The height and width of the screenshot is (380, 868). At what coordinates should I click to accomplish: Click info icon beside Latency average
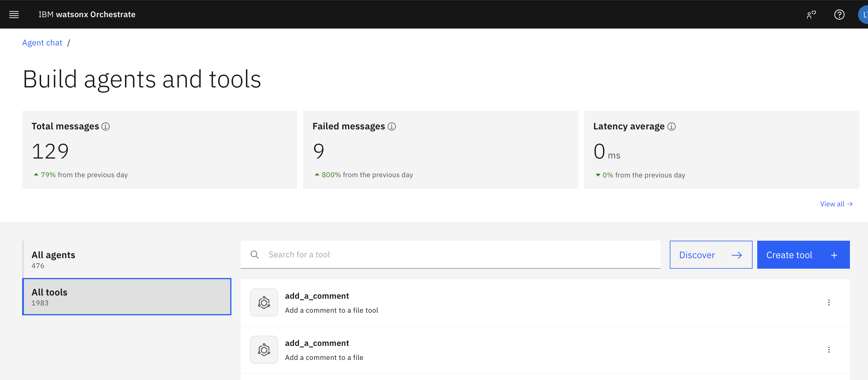[671, 126]
